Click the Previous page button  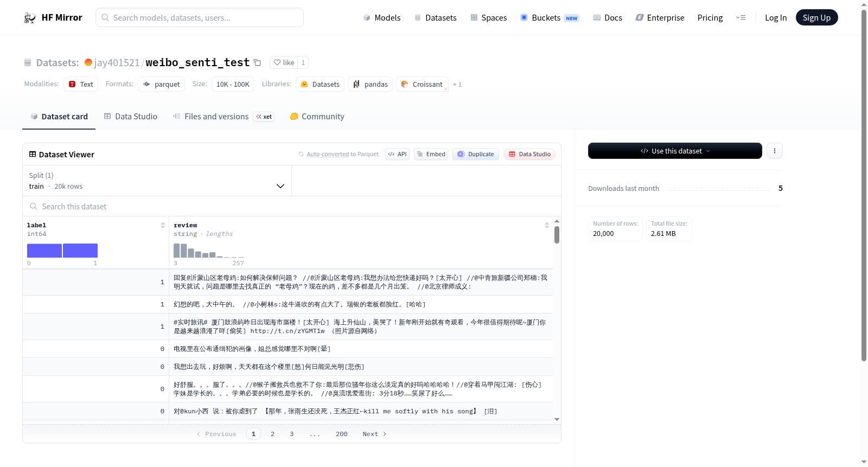coord(216,434)
